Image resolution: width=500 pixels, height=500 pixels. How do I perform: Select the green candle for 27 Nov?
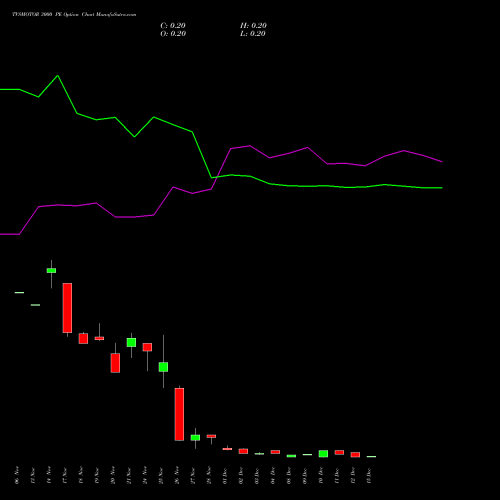click(195, 437)
